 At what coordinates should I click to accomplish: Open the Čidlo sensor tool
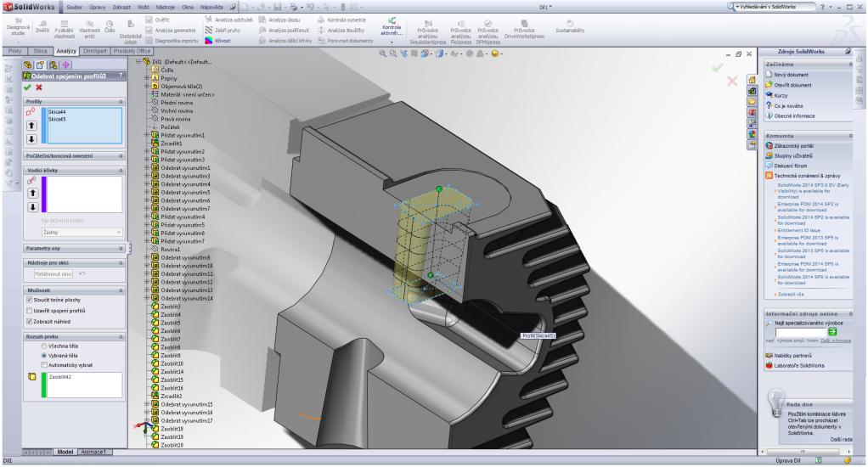pos(110,26)
